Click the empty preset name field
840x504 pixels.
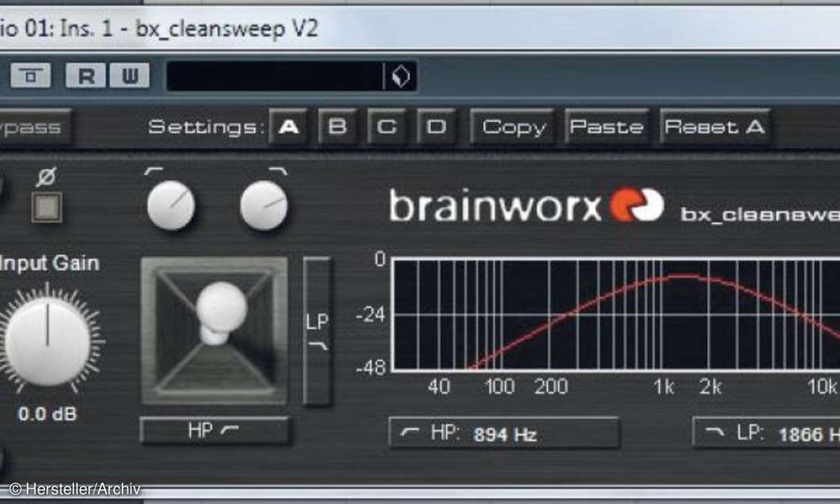[274, 76]
